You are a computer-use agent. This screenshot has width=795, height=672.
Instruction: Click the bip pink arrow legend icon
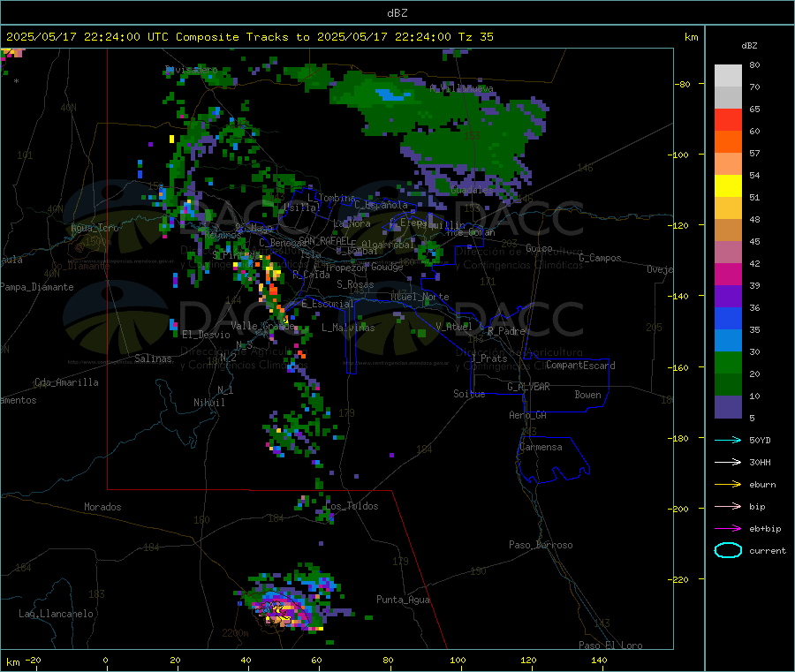pyautogui.click(x=728, y=506)
